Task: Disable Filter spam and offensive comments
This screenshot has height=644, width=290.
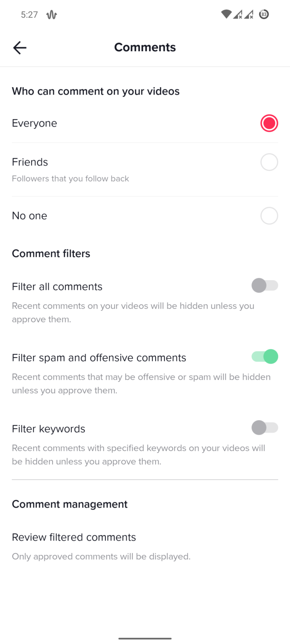Action: pyautogui.click(x=264, y=356)
